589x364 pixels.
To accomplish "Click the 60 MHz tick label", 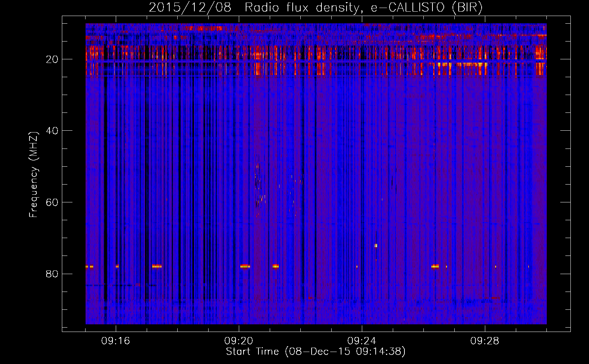I will [x=52, y=202].
